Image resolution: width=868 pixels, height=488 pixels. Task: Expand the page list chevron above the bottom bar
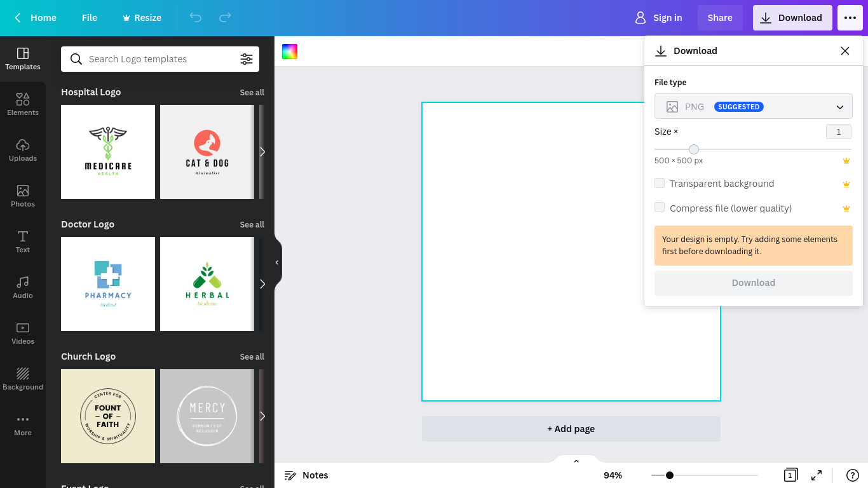point(576,461)
